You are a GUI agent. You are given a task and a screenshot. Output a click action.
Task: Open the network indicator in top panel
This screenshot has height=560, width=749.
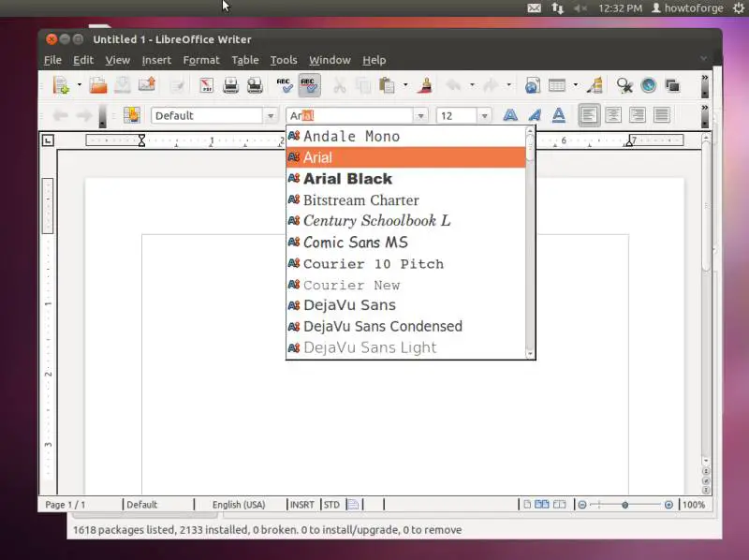(557, 8)
